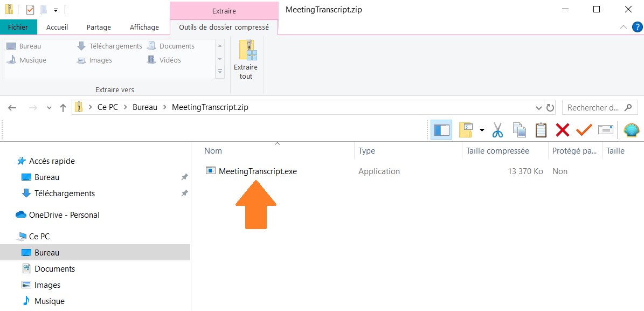Image resolution: width=644 pixels, height=311 pixels.
Task: Expand chevron after Bureau in breadcrumb
Action: pos(165,108)
